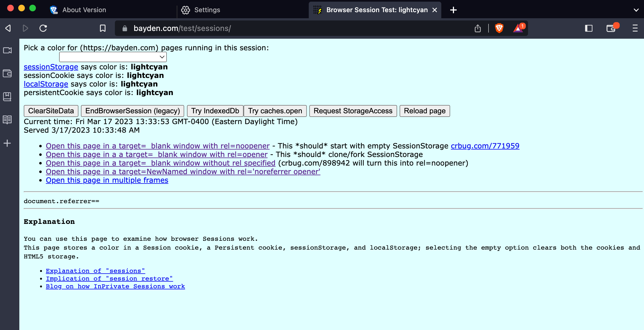Click the Try caches.open button
The width and height of the screenshot is (644, 330).
[275, 111]
